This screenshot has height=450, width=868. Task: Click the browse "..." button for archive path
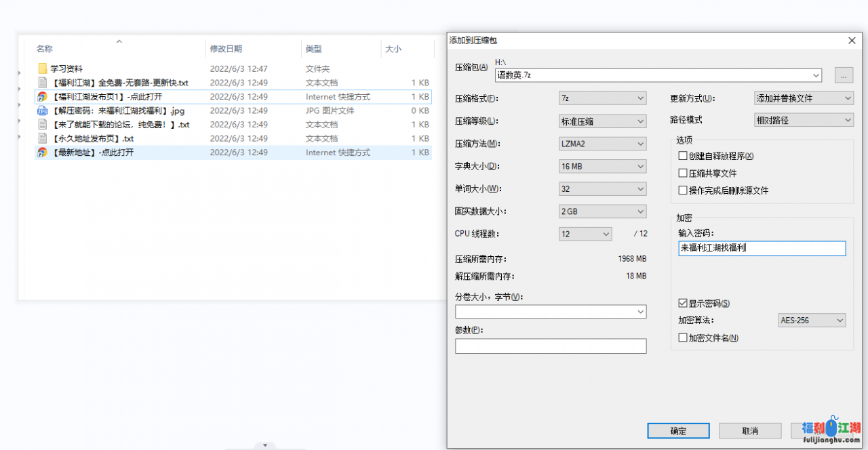click(x=843, y=75)
